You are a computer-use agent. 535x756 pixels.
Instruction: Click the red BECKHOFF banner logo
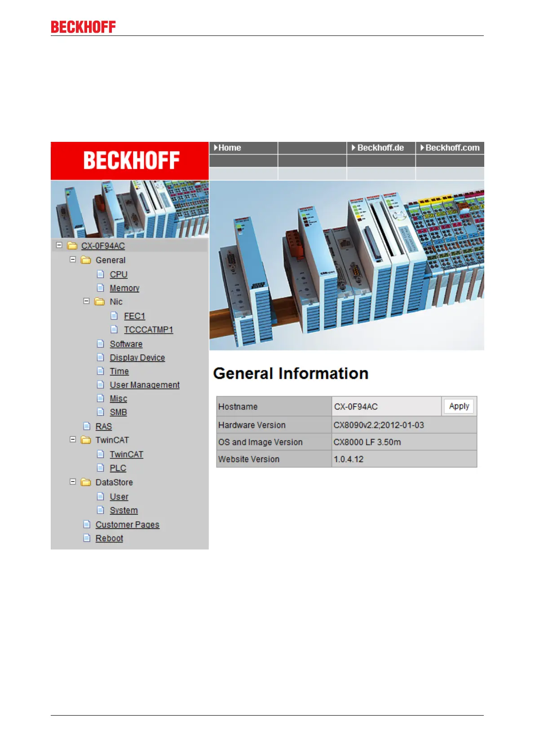point(130,161)
